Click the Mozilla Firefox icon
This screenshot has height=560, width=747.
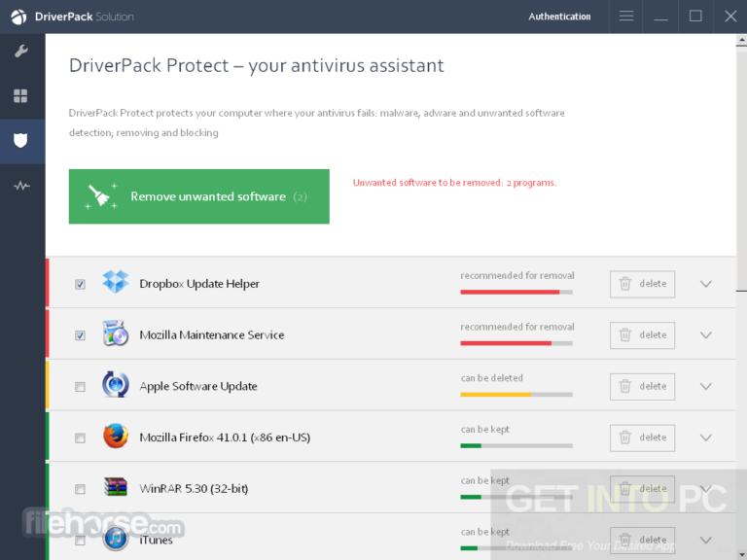[116, 436]
